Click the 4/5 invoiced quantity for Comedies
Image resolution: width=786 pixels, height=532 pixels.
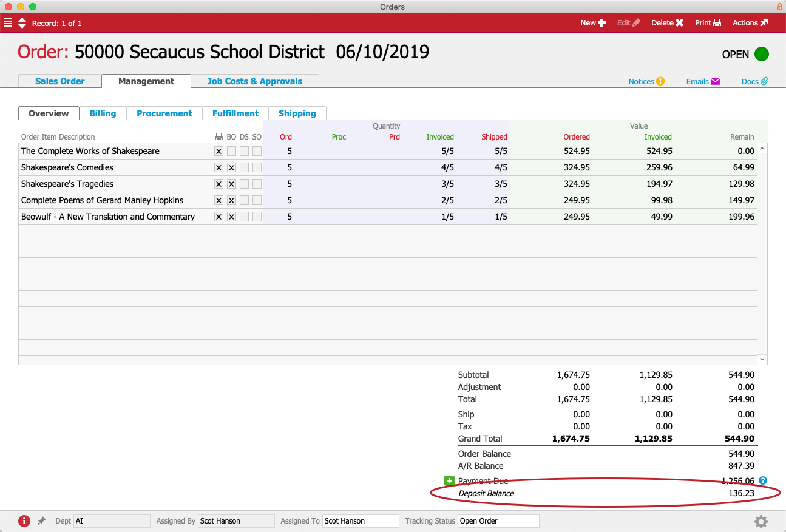click(448, 167)
